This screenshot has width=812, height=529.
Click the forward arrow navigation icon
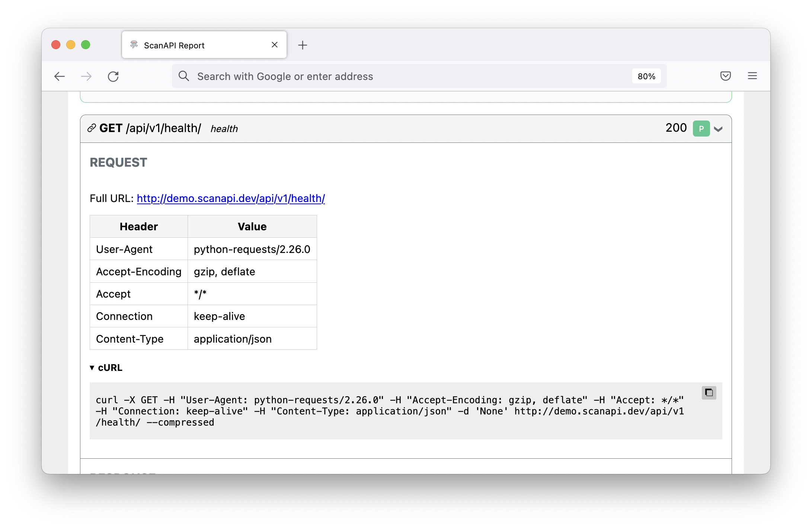(86, 77)
